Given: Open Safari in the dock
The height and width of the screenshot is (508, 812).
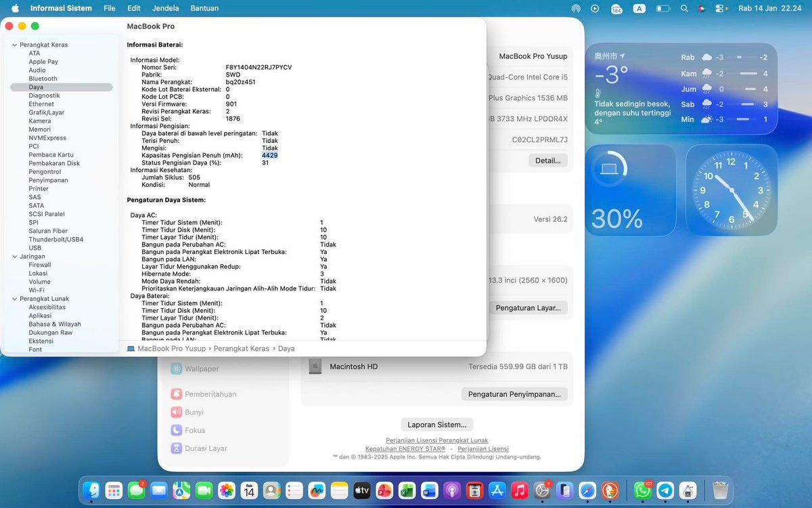Looking at the screenshot, I should pos(587,490).
